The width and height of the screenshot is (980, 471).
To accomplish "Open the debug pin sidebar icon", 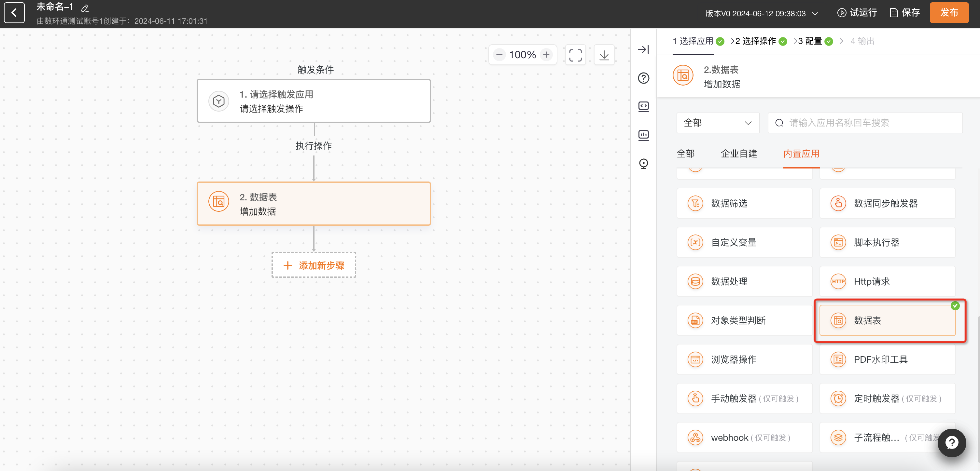I will coord(643,164).
